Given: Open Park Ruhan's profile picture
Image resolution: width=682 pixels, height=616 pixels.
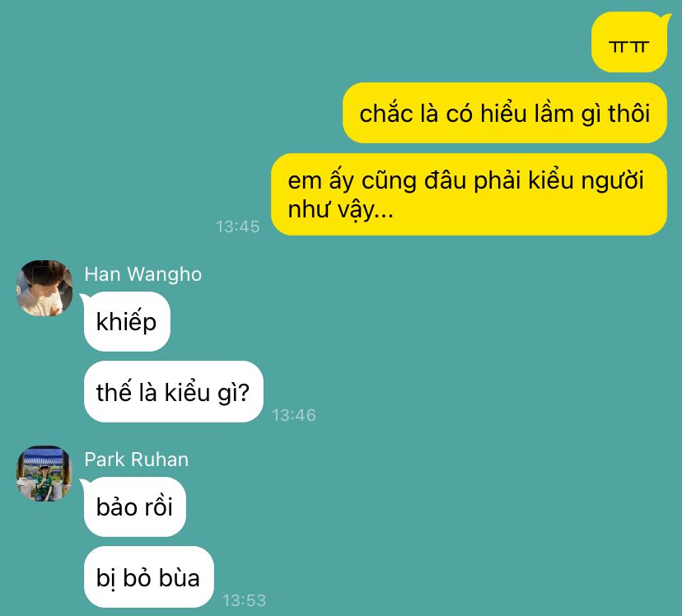Looking at the screenshot, I should click(x=44, y=474).
